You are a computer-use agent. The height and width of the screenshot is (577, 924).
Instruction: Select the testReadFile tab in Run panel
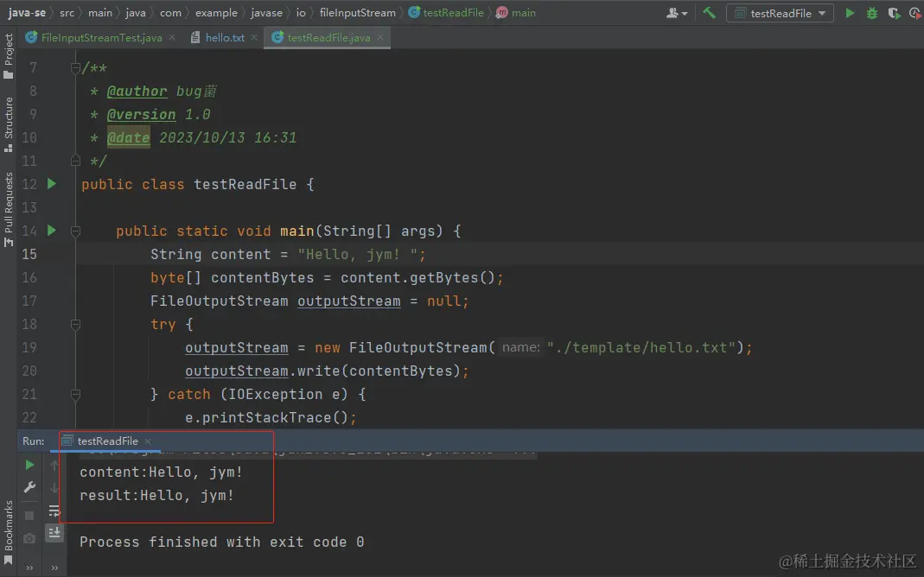[107, 441]
